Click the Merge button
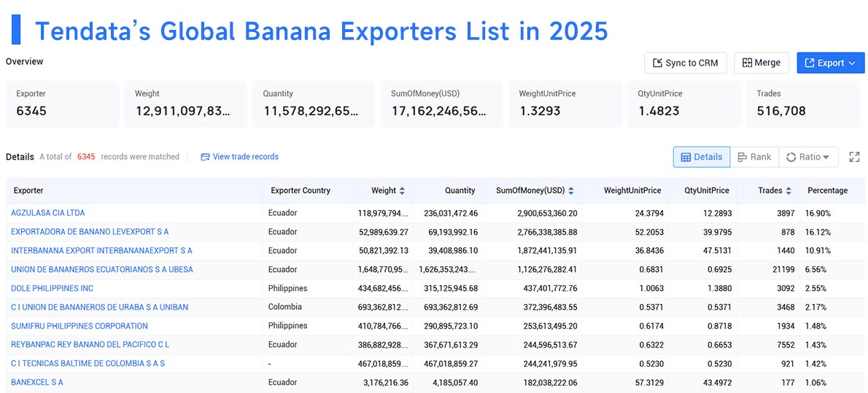This screenshot has height=393, width=868. coord(762,63)
